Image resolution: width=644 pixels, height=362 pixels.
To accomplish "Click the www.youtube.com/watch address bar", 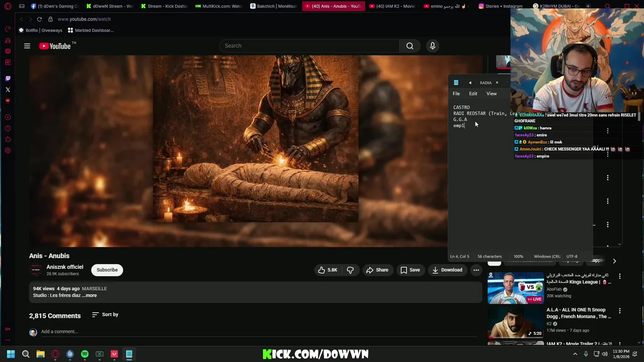I will pos(84,19).
